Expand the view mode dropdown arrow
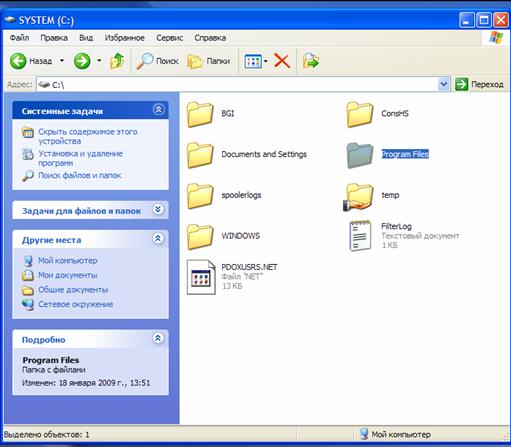 (266, 61)
